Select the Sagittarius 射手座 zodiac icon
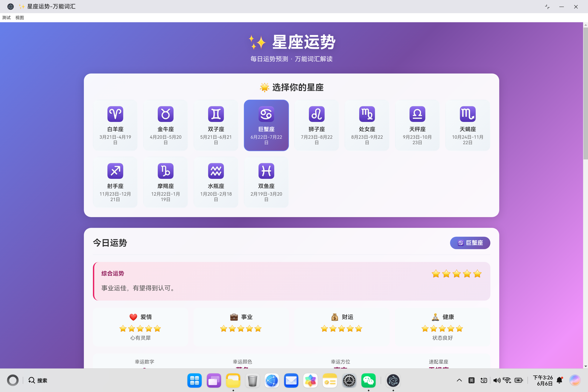Image resolution: width=588 pixels, height=392 pixels. (115, 171)
